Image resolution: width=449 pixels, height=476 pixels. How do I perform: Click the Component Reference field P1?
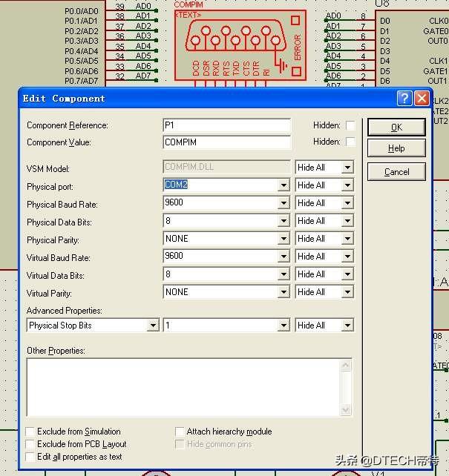tap(226, 125)
